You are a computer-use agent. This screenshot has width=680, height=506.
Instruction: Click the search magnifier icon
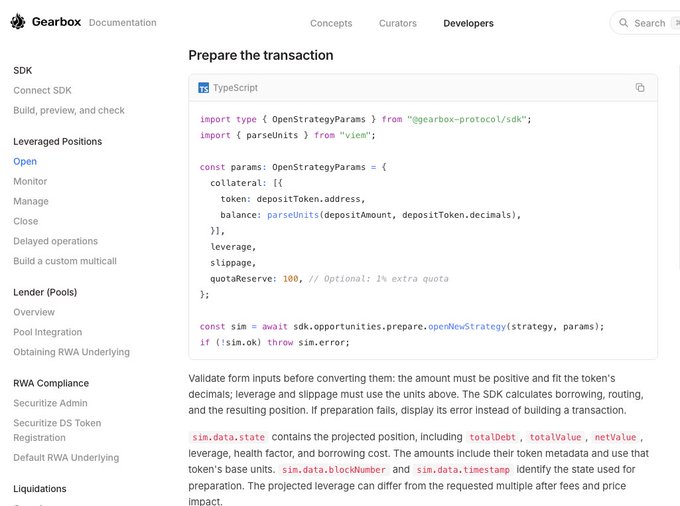coord(623,23)
